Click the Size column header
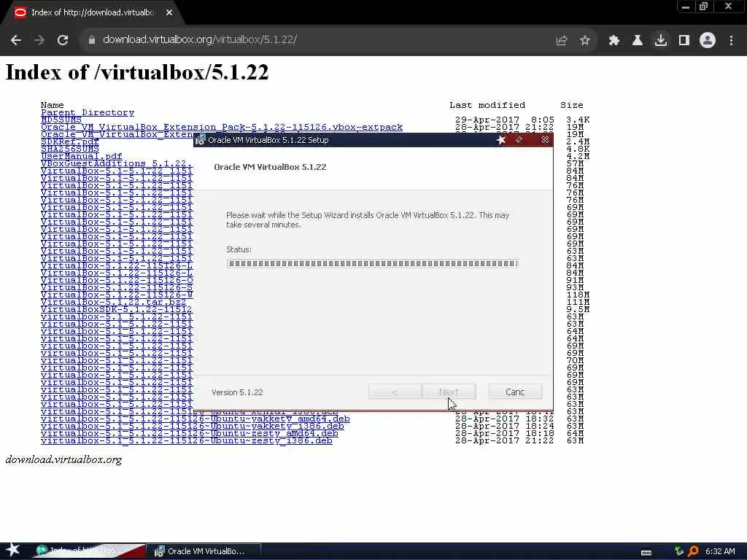Screen dimensions: 747x560 (x=572, y=105)
